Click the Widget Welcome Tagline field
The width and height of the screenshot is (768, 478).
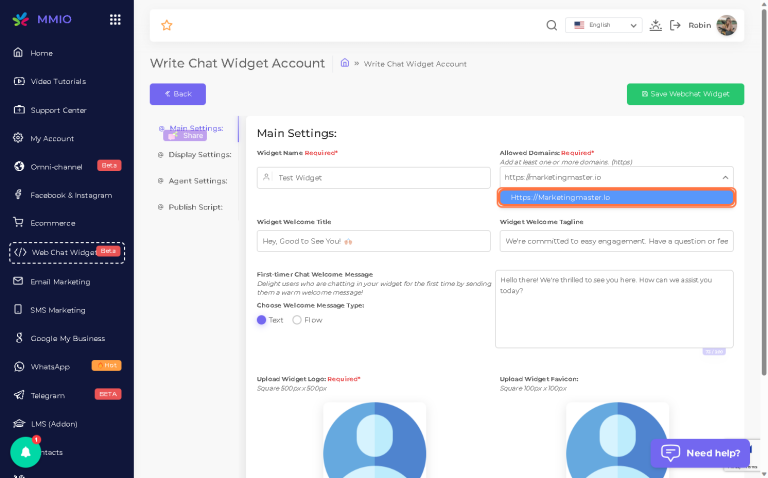[x=617, y=241]
